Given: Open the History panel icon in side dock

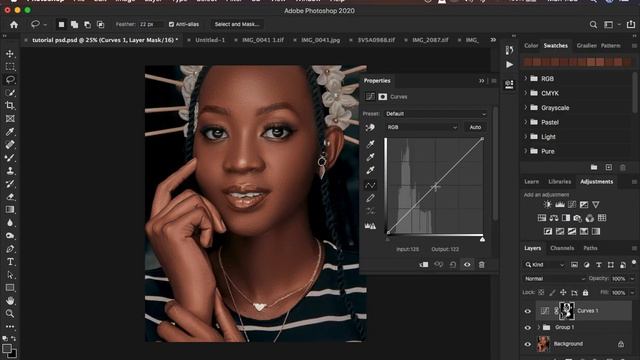Looking at the screenshot, I should [x=509, y=50].
